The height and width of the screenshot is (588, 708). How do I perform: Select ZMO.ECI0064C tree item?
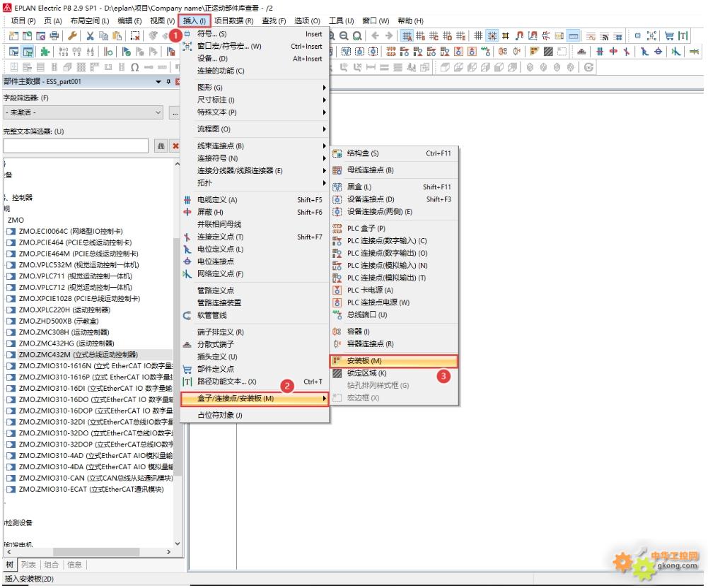[71, 232]
